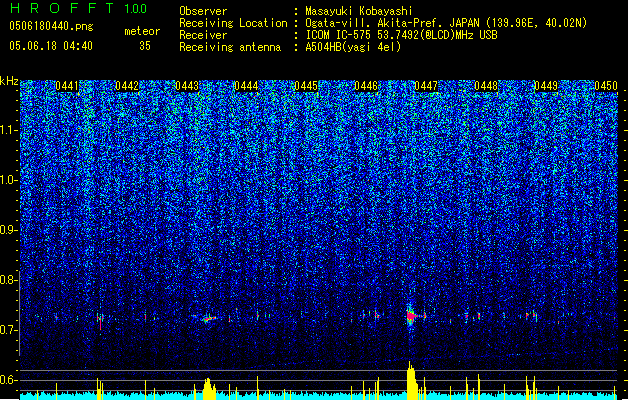
Task: Click the meteor echo blob near 0443
Action: tap(208, 319)
